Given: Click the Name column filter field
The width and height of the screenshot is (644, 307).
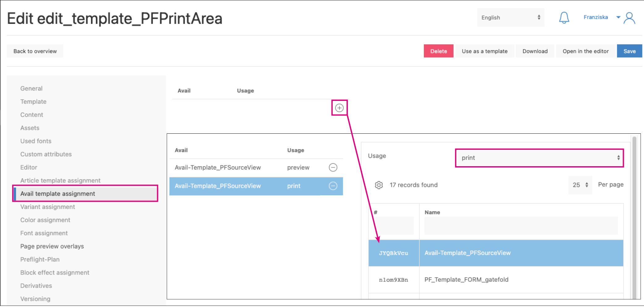Looking at the screenshot, I should (x=521, y=226).
